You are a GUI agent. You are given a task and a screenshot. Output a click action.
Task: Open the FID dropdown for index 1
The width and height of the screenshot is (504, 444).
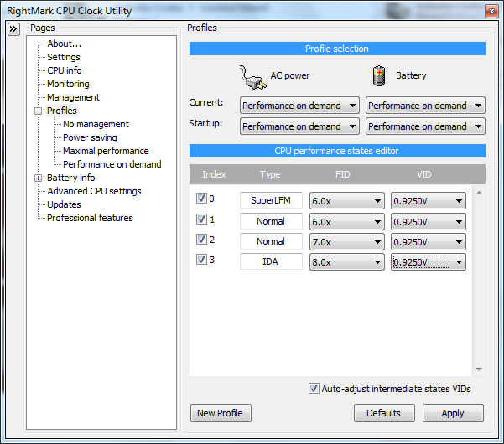tap(347, 222)
